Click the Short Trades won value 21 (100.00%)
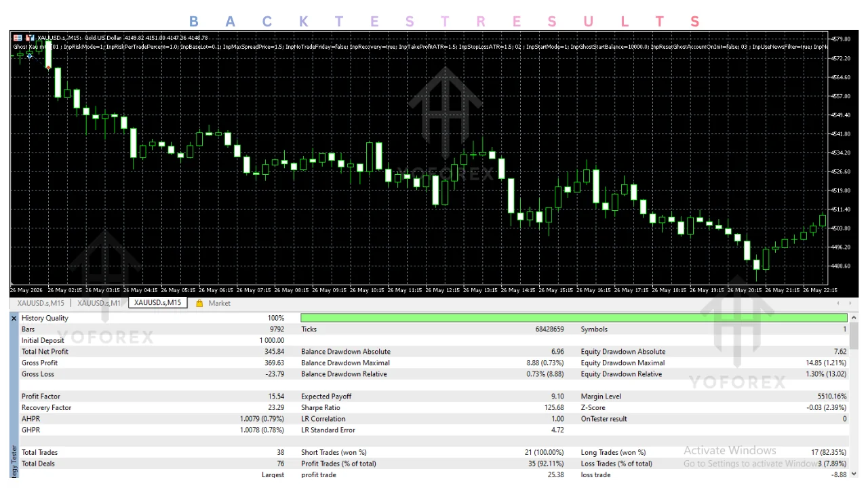The image size is (868, 488). 545,452
